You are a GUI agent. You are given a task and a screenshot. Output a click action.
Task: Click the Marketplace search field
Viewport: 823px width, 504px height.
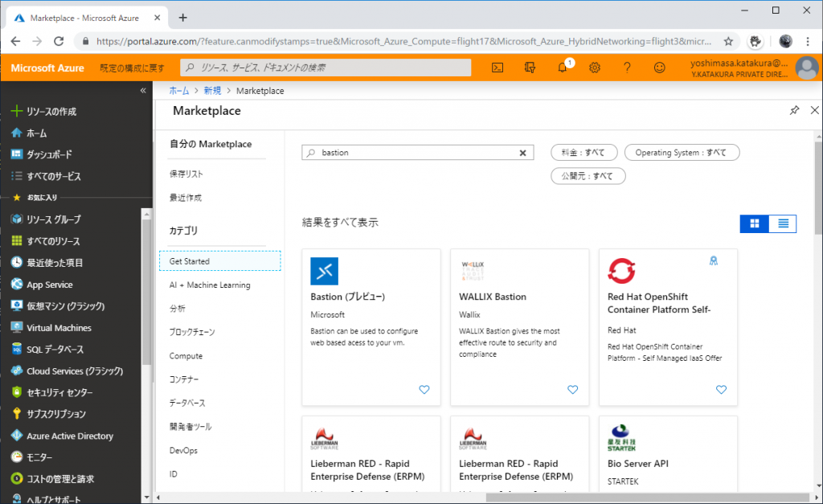(x=417, y=153)
